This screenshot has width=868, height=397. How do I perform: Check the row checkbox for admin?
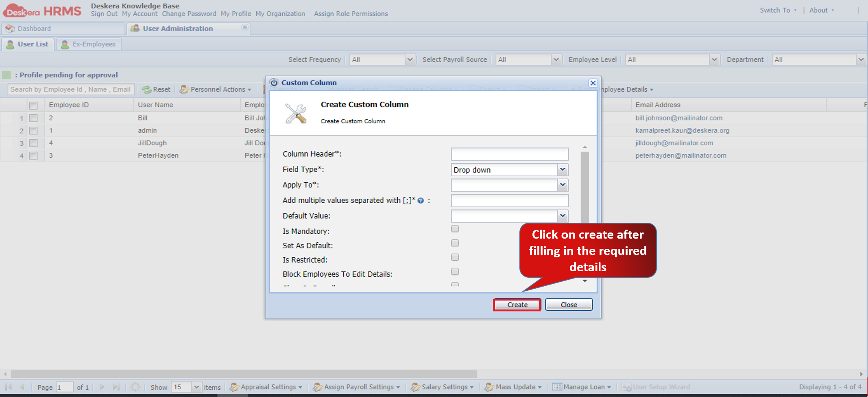33,131
